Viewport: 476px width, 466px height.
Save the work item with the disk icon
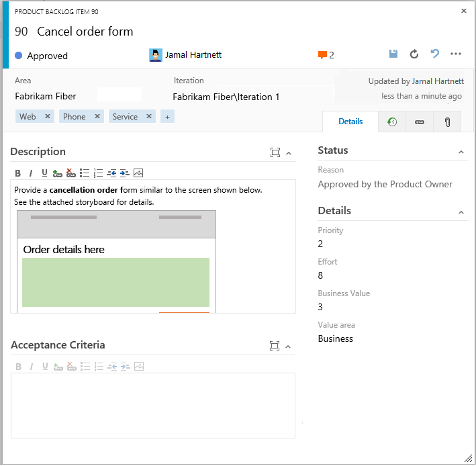tap(393, 54)
